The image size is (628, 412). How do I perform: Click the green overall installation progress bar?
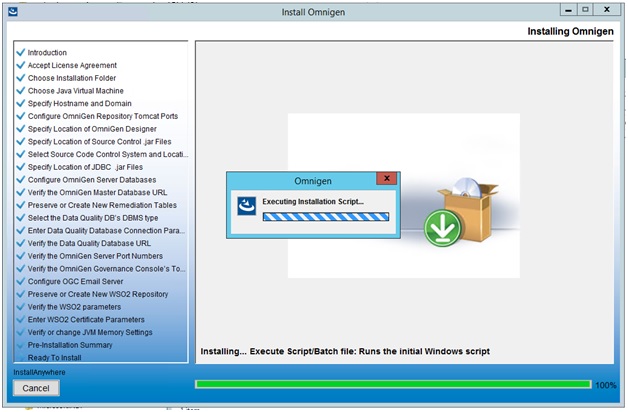click(393, 384)
